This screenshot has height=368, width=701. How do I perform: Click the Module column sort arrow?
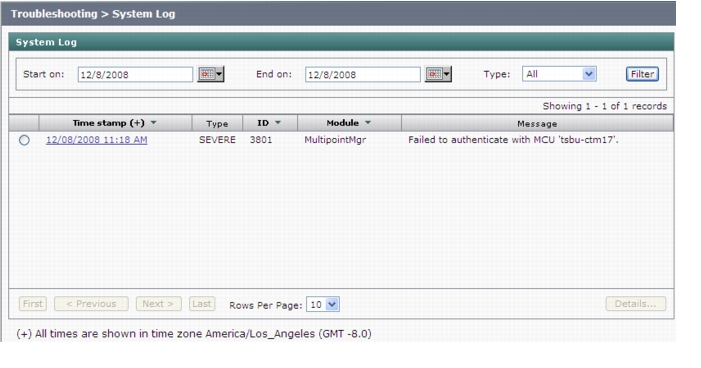[368, 123]
